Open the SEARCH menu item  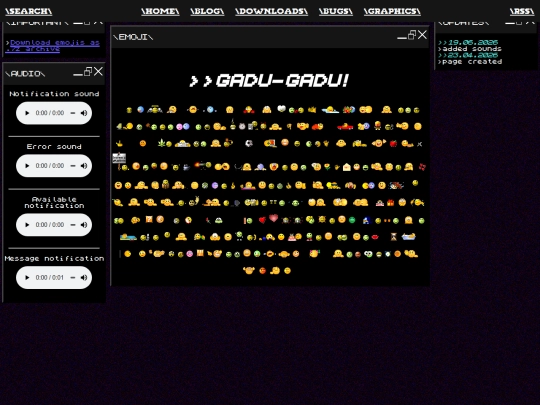point(29,11)
